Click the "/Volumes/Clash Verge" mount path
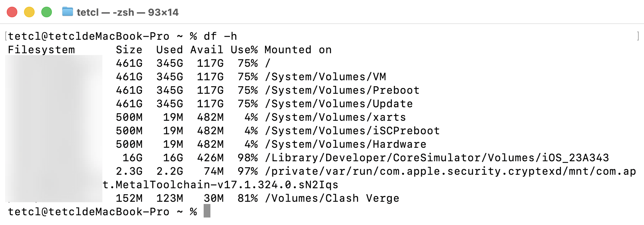Image resolution: width=644 pixels, height=225 pixels. pos(332,198)
